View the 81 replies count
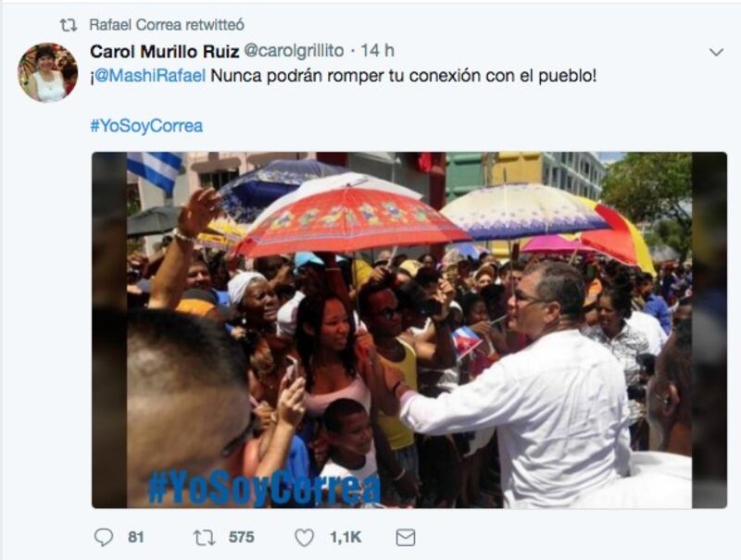This screenshot has height=560, width=741. (135, 538)
